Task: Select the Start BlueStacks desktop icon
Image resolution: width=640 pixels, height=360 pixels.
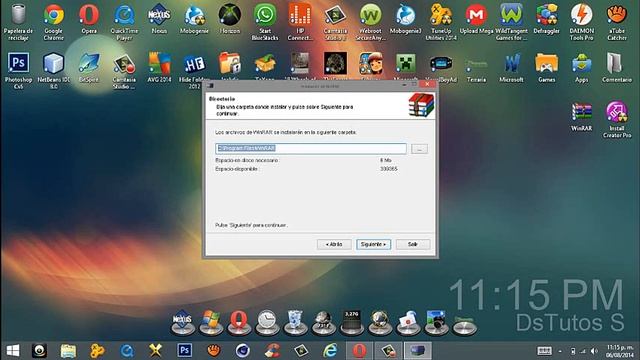Action: [265, 22]
